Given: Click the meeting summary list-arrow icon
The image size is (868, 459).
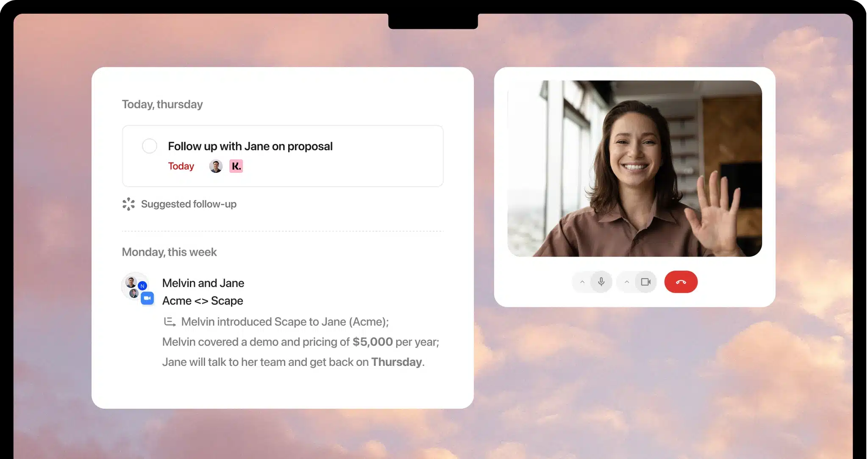Looking at the screenshot, I should coord(170,322).
